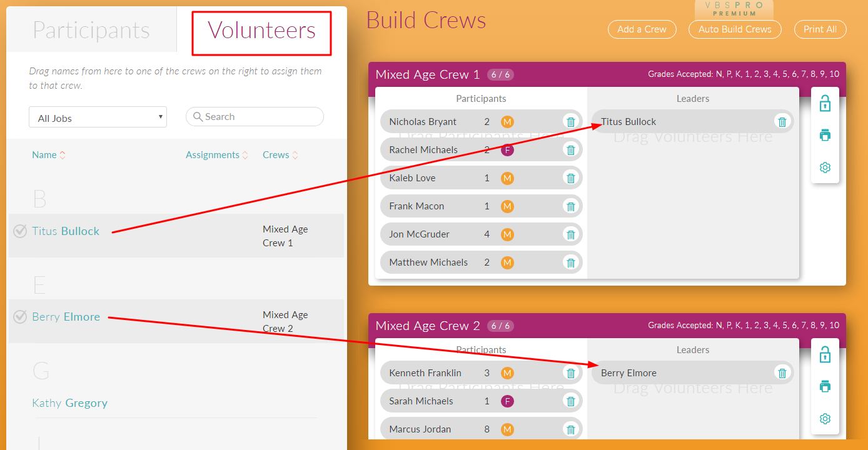
Task: Click the lock icon for Mixed Age Crew 1
Action: click(x=825, y=103)
